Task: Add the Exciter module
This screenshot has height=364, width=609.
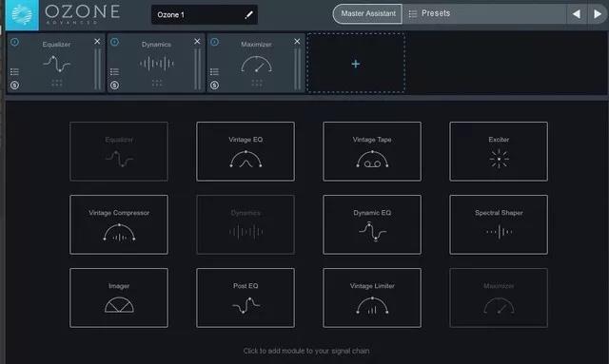Action: pyautogui.click(x=499, y=151)
